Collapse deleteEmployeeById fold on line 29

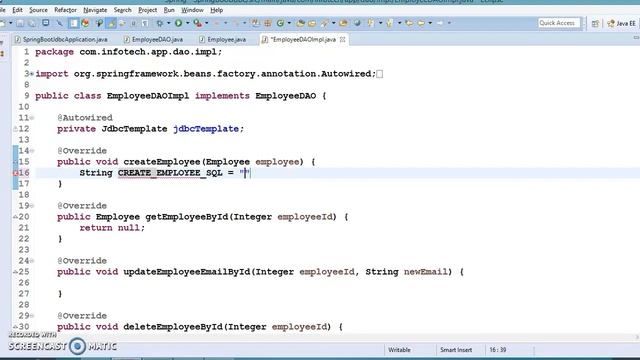click(x=31, y=316)
